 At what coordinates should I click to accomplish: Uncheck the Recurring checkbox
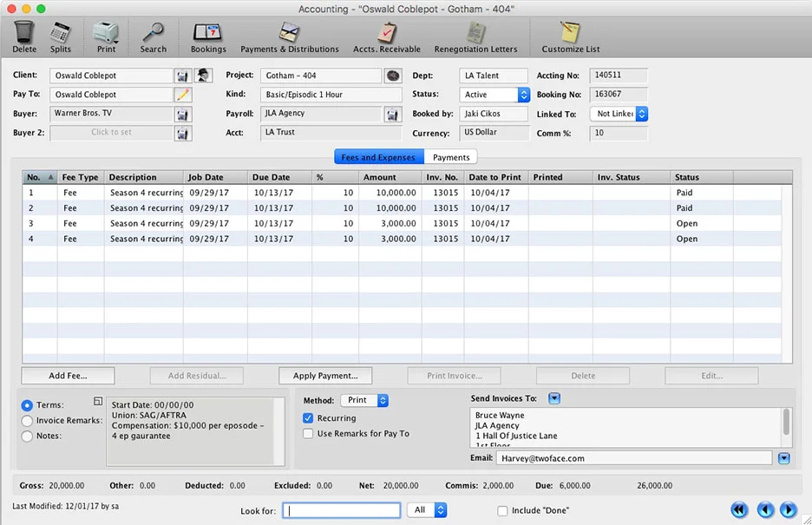[x=308, y=418]
